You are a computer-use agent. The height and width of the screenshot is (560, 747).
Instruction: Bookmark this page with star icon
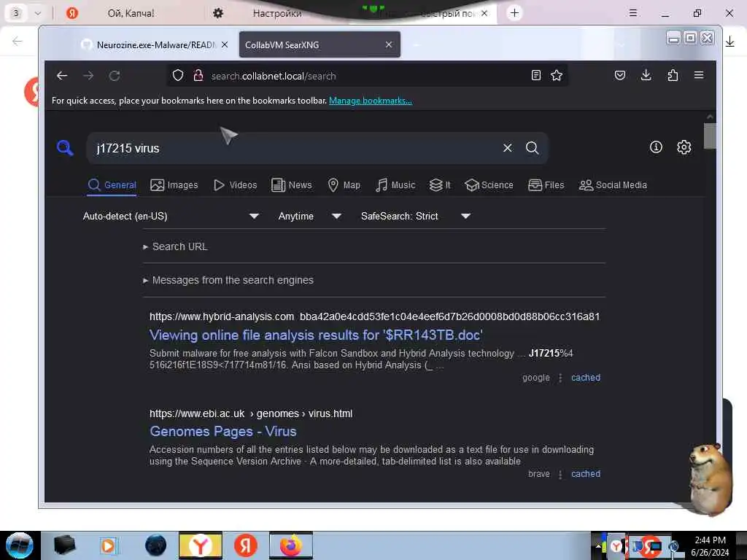[x=557, y=75]
